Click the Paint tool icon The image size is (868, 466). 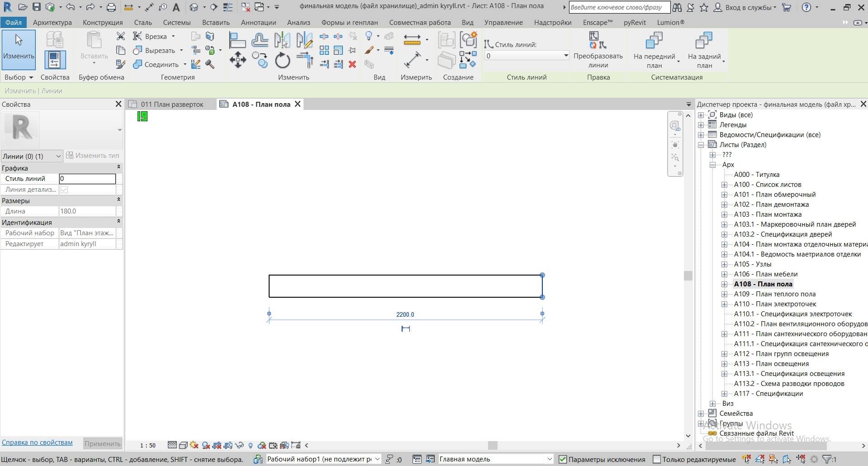tap(370, 50)
